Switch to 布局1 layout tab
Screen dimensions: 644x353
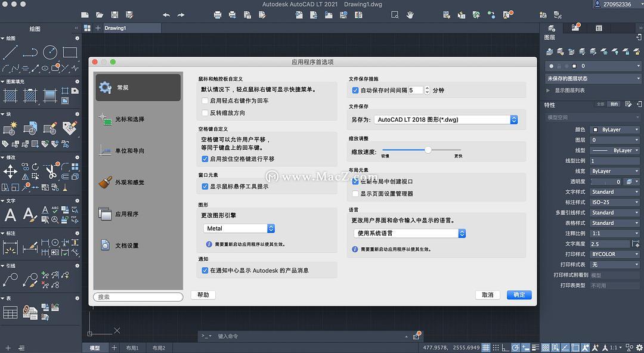132,348
